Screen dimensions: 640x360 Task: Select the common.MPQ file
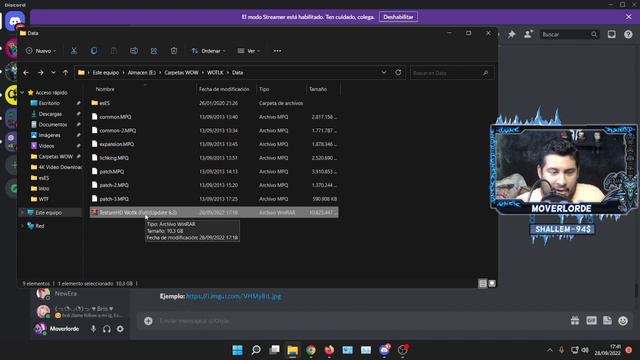214,117
